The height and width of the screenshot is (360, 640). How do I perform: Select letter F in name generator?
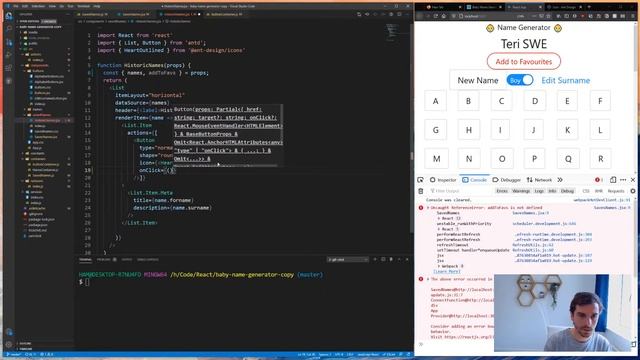pyautogui.click(x=600, y=101)
